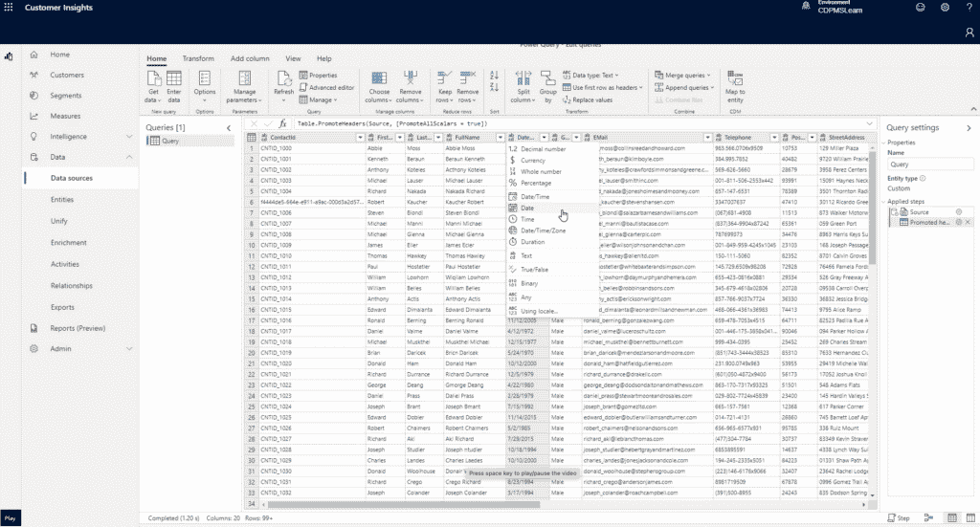Open the Help tab
980x527 pixels.
323,58
